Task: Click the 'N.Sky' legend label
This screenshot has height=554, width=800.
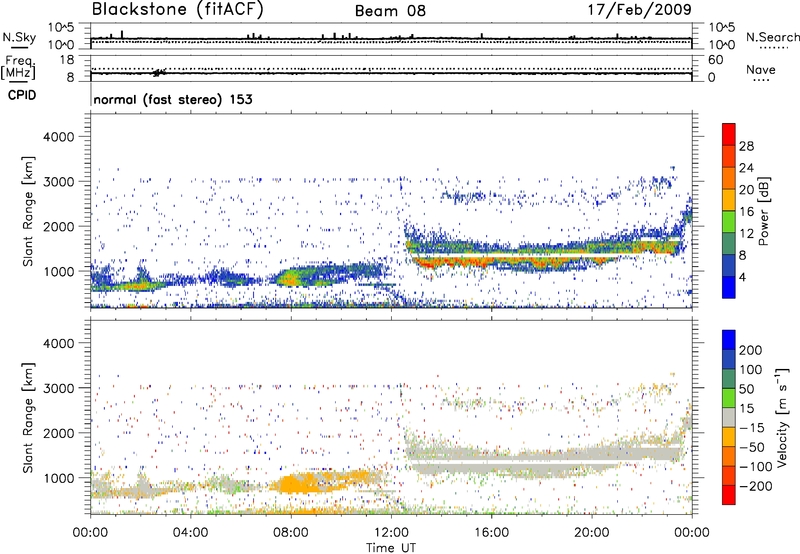Action: [19, 37]
